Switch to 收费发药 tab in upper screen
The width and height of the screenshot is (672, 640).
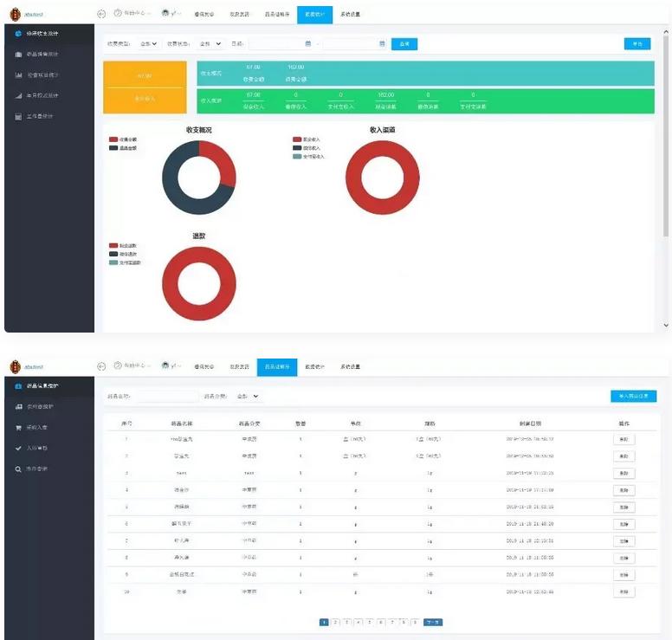click(239, 14)
